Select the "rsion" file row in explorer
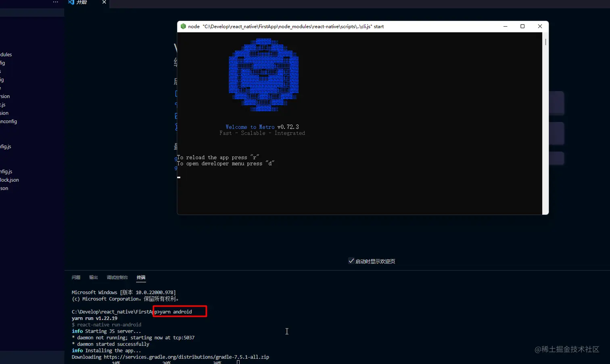The image size is (610, 364). (x=5, y=96)
